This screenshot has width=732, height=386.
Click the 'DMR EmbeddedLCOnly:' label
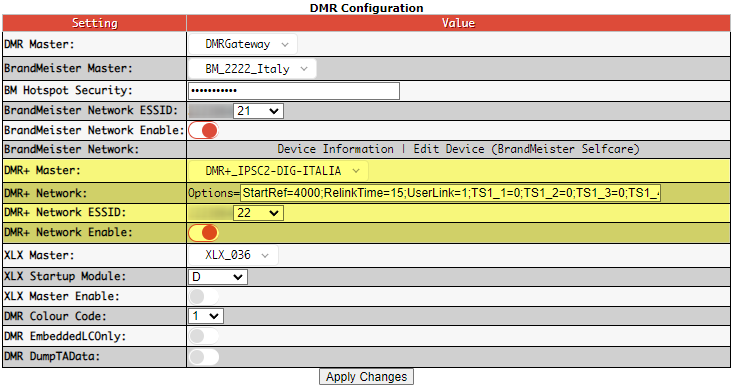tap(65, 336)
